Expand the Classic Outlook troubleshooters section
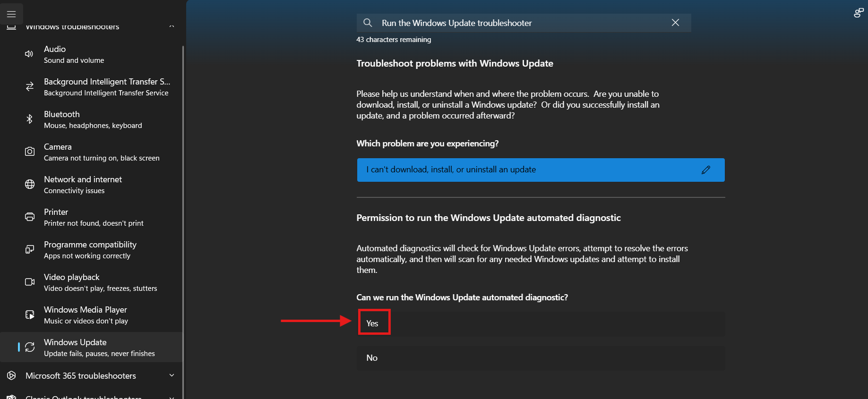The image size is (868, 399). 172,398
